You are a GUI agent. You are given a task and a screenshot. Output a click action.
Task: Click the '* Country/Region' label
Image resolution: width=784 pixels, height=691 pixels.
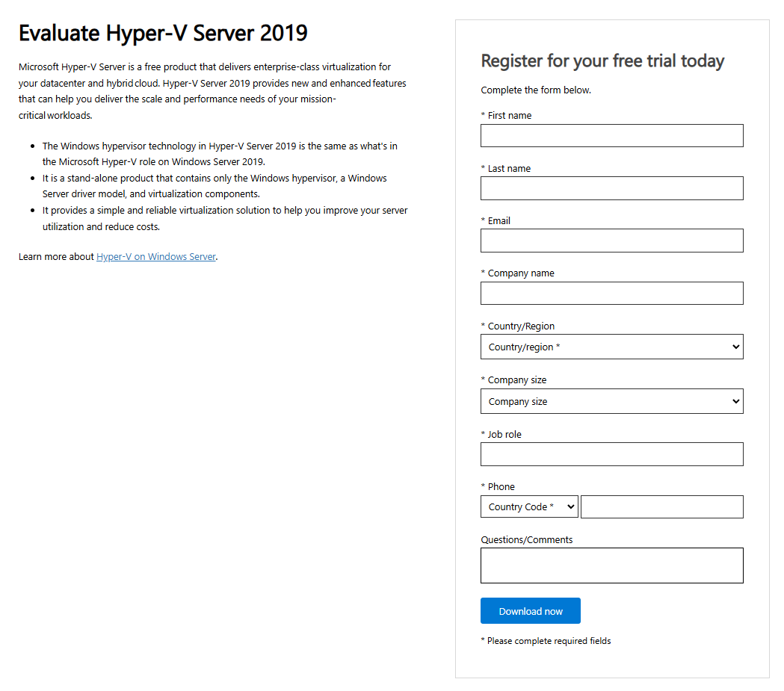coord(517,326)
